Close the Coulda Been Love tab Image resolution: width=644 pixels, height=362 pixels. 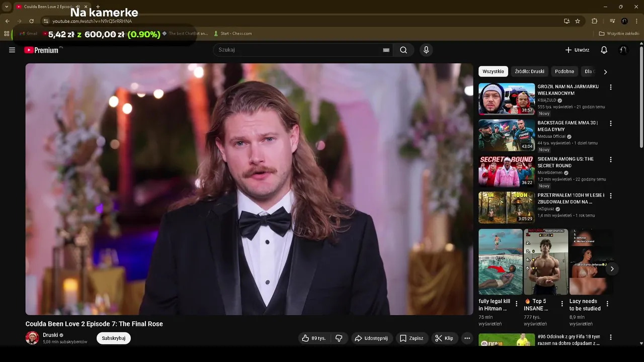click(86, 7)
